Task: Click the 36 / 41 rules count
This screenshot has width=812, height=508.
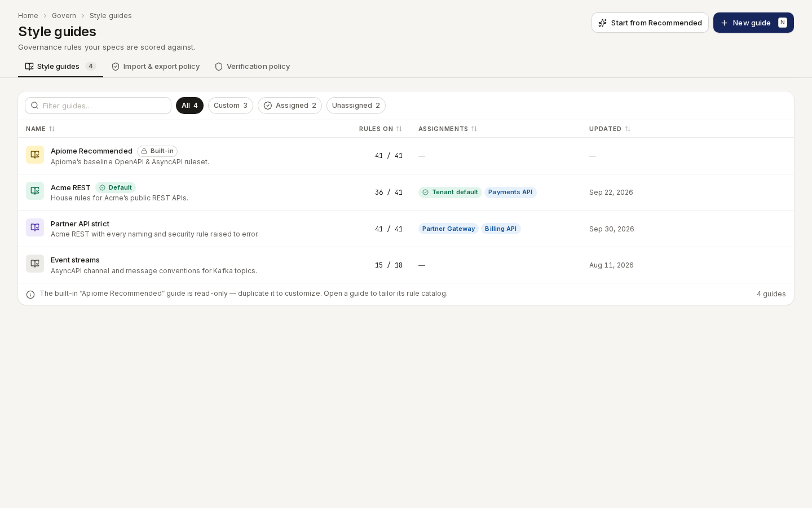Action: (x=389, y=192)
